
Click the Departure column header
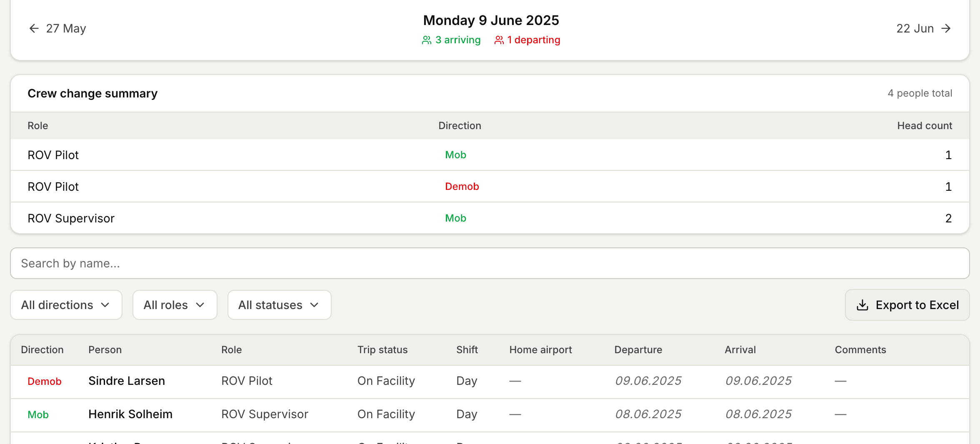[638, 350]
